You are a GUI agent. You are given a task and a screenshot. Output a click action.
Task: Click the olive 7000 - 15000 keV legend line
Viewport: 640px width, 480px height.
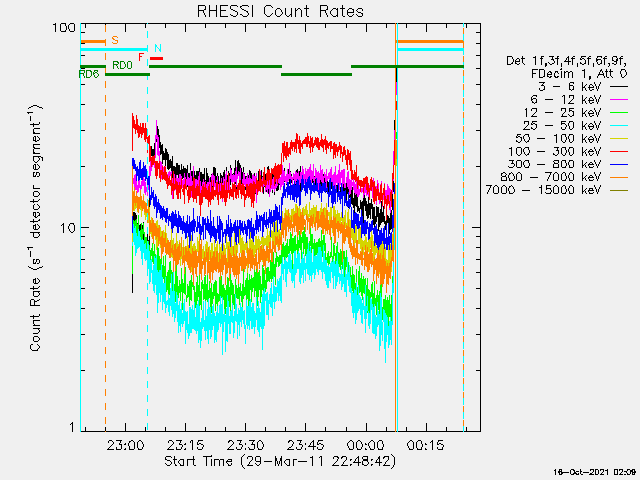pos(619,190)
